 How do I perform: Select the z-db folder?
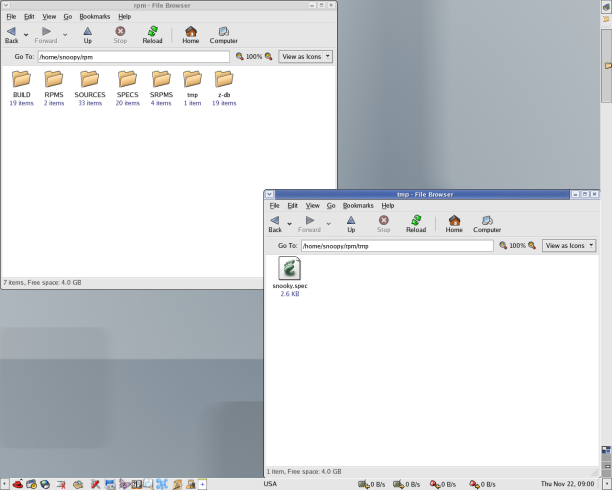[x=224, y=79]
